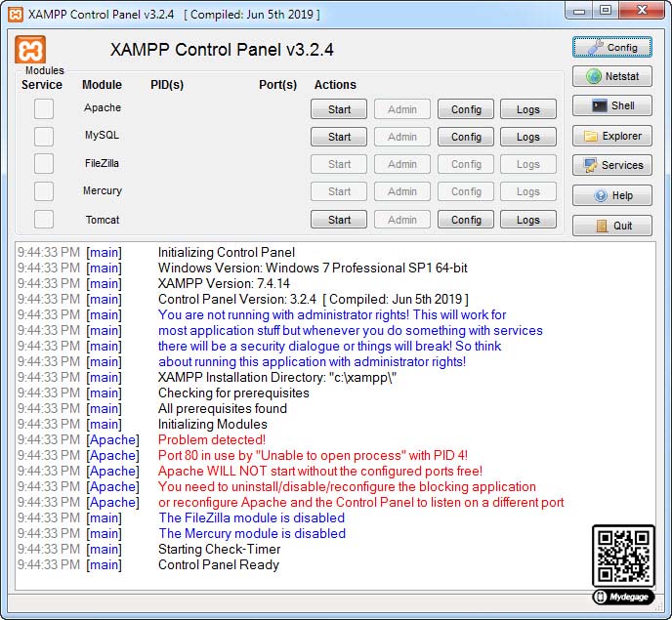672x620 pixels.
Task: Click 'XAMPP Version: 7.4.14' log line
Action: [224, 283]
